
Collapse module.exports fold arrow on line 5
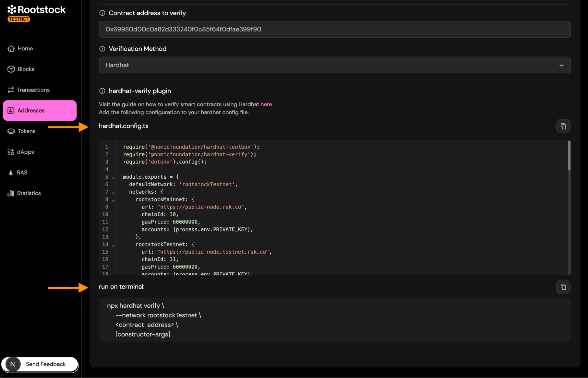coord(113,178)
